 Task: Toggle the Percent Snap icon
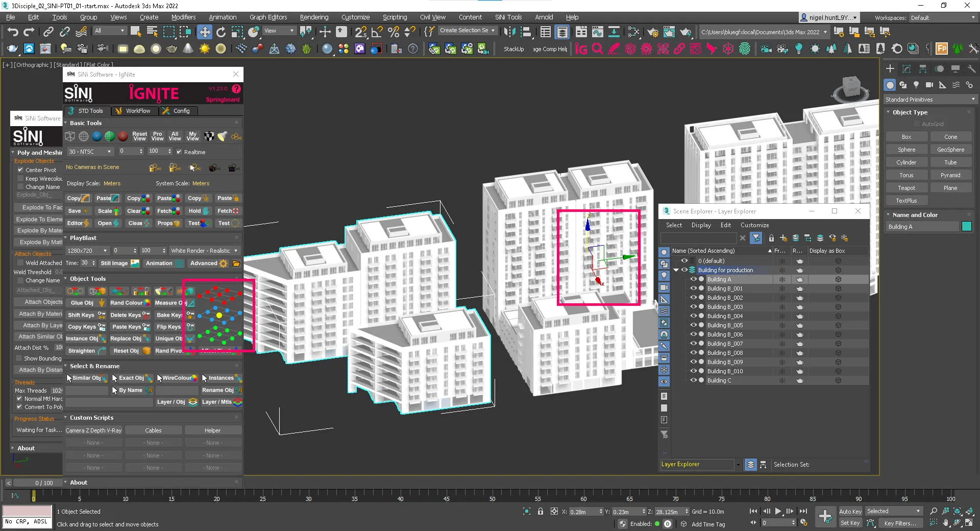(394, 32)
